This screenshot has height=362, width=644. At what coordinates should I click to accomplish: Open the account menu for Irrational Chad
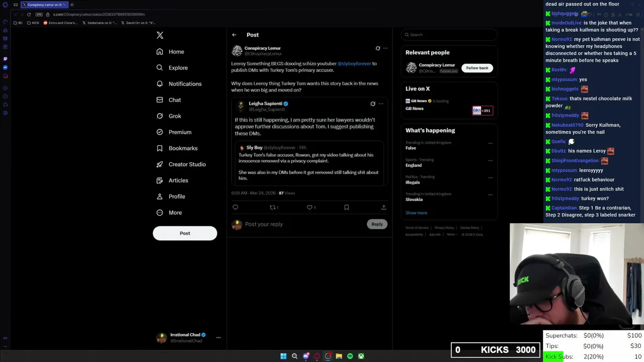tap(218, 338)
